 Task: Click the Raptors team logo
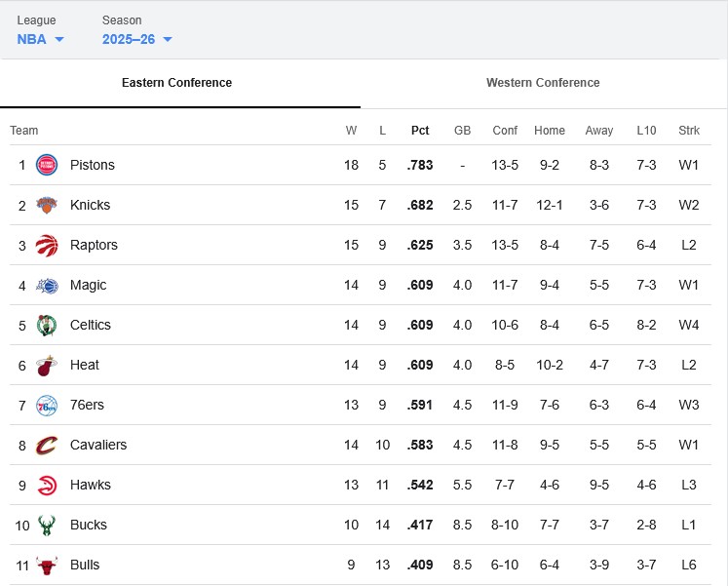[x=47, y=245]
